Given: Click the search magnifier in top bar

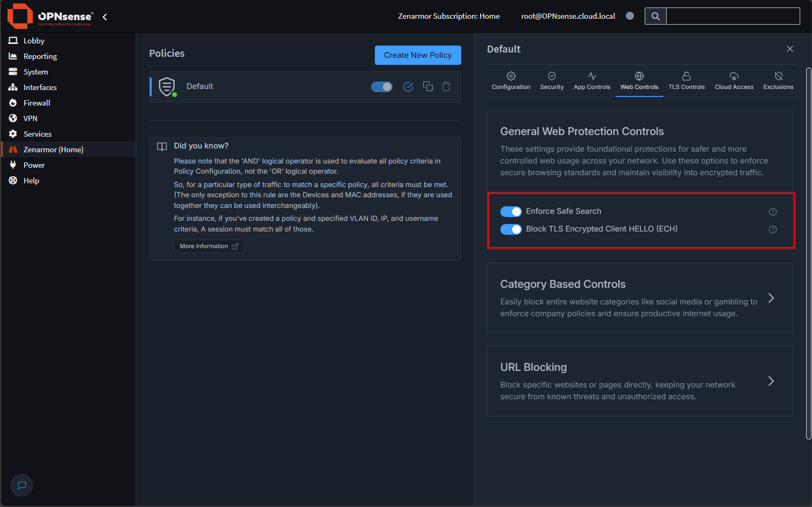Looking at the screenshot, I should [655, 16].
